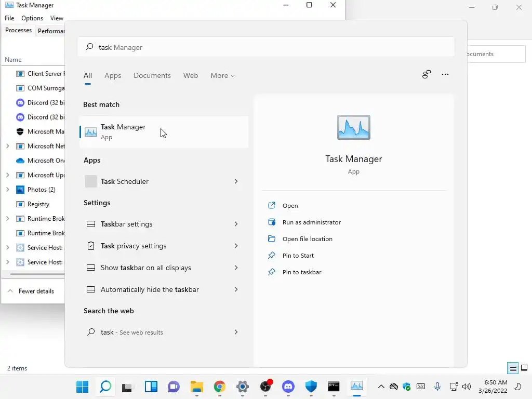This screenshot has height=399, width=532.
Task: Click the search from work account icon
Action: tap(426, 74)
